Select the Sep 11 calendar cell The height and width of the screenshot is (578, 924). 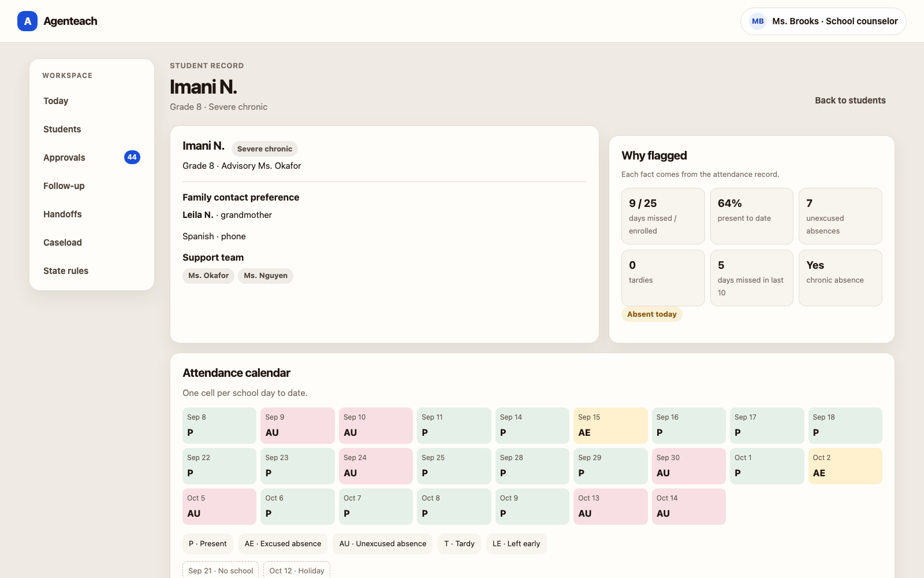click(454, 426)
